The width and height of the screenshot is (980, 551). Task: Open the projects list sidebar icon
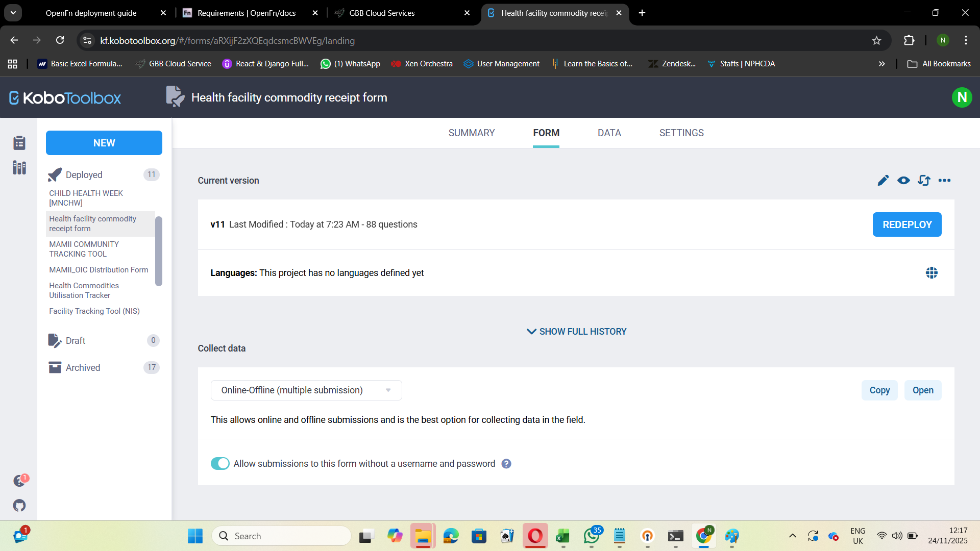pos(19,143)
